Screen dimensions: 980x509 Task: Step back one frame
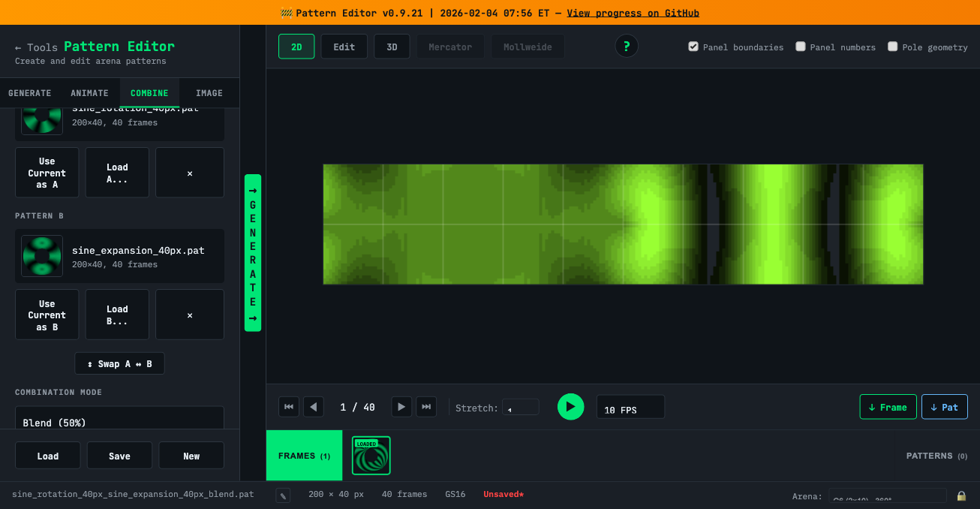(x=314, y=407)
